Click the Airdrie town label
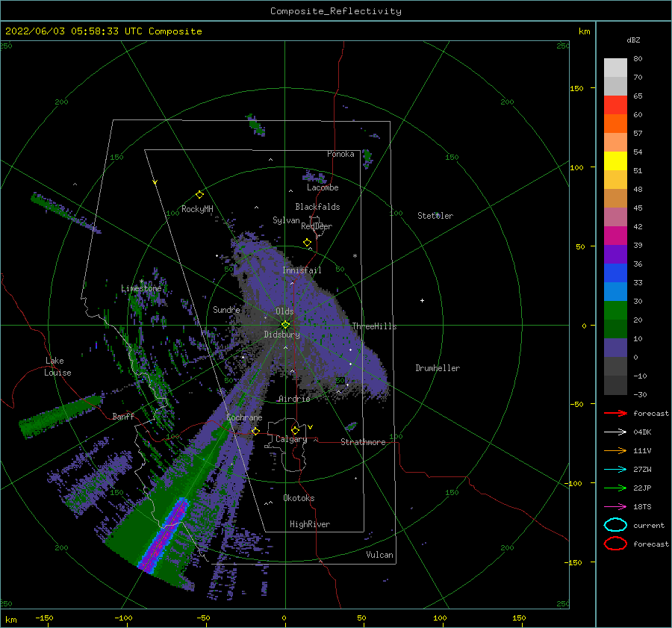Screen dimensions: 672x628 pos(294,399)
